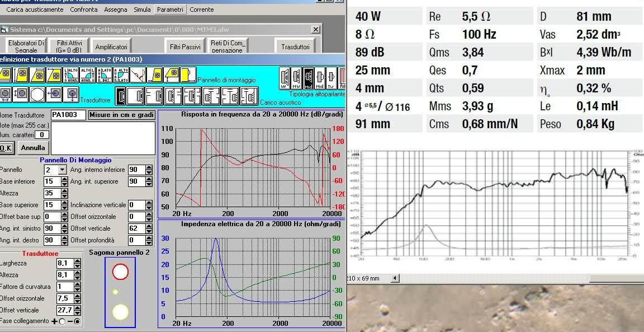Select the panel vertical offset icon
The width and height of the screenshot is (644, 332).
pyautogui.click(x=171, y=75)
